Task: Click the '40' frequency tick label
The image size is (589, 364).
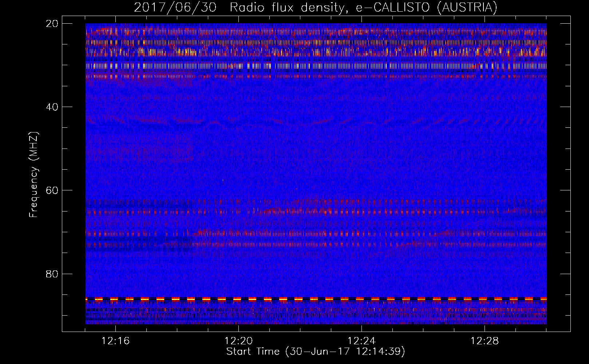Action: pos(52,107)
